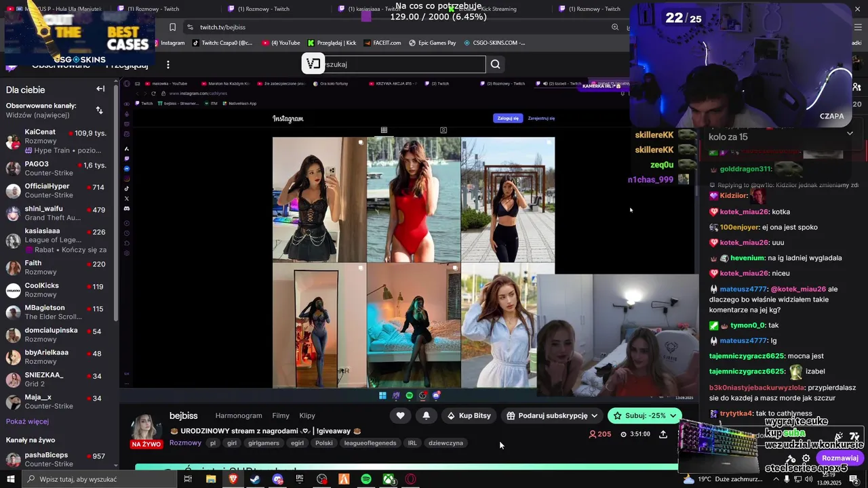Open MBagietson channel in sidebar
This screenshot has width=868, height=488.
(57, 312)
